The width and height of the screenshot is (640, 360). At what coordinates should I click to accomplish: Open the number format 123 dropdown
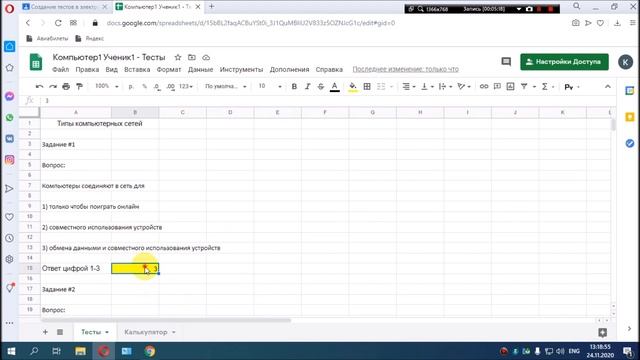186,87
